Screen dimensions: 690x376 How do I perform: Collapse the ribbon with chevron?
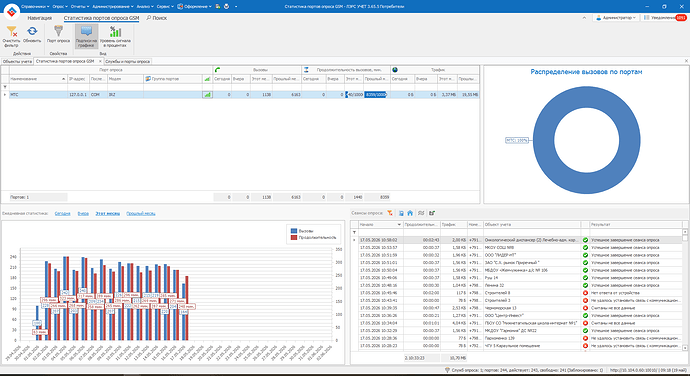point(584,18)
